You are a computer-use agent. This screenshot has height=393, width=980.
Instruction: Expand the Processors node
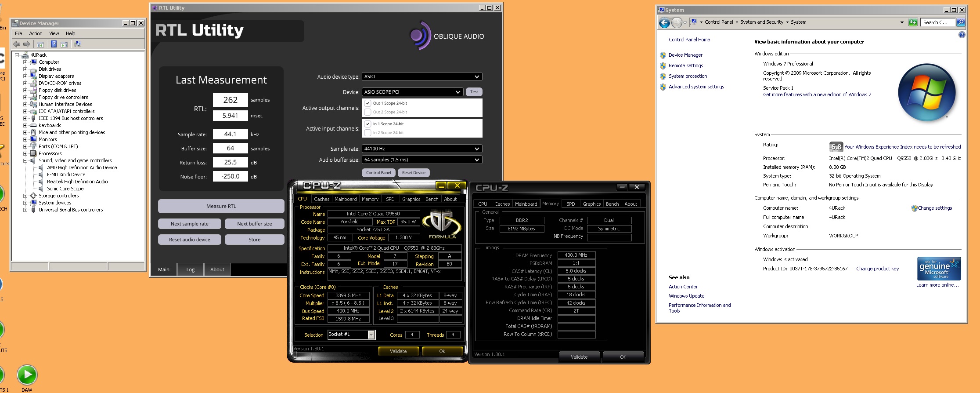pos(25,154)
